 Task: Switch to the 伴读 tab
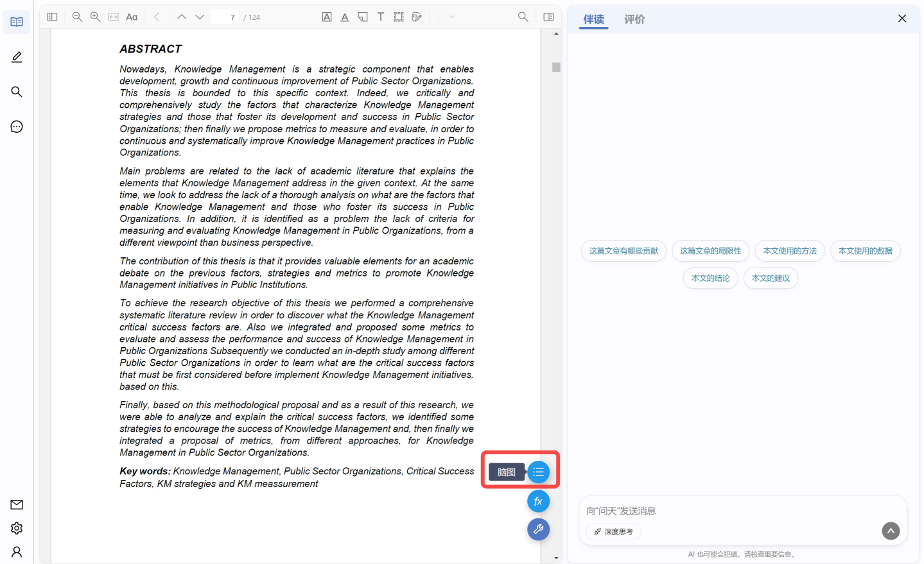point(594,19)
